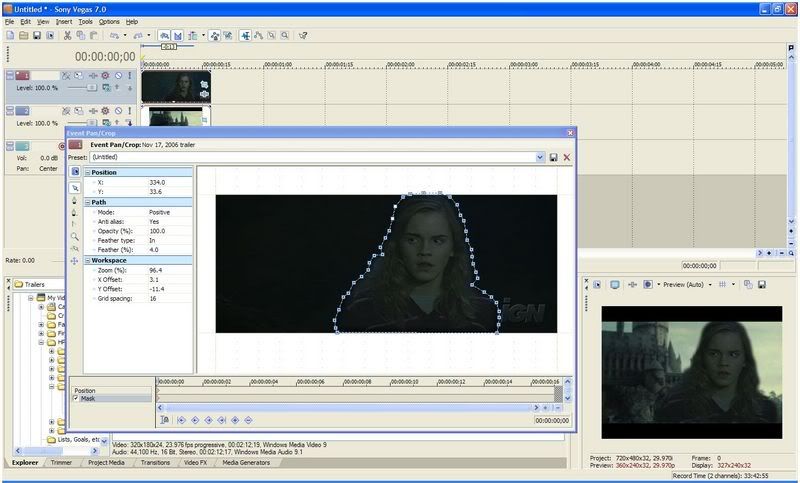Screen dimensions: 800x483
Task: Open the Insert menu
Action: (64, 22)
